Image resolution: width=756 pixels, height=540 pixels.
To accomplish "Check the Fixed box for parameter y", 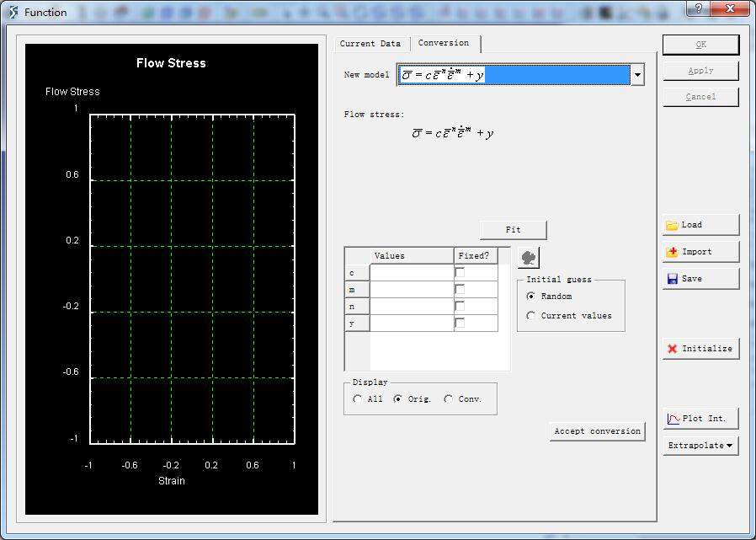I will (x=460, y=323).
